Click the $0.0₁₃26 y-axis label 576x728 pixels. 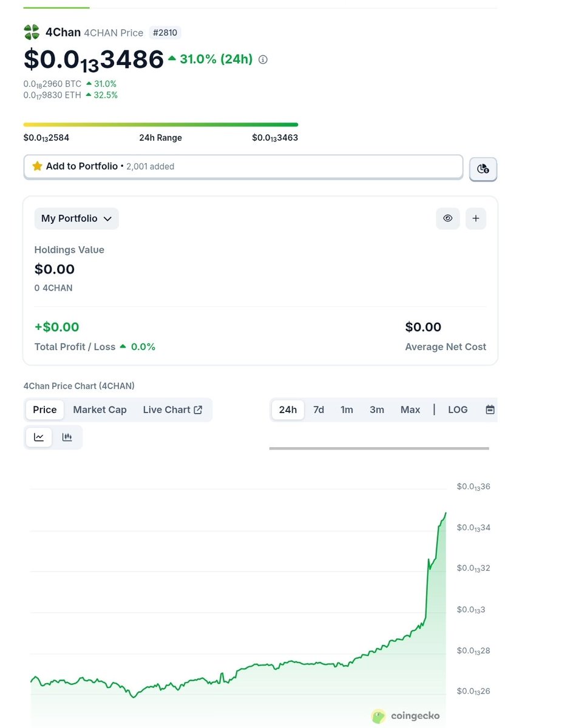point(473,692)
